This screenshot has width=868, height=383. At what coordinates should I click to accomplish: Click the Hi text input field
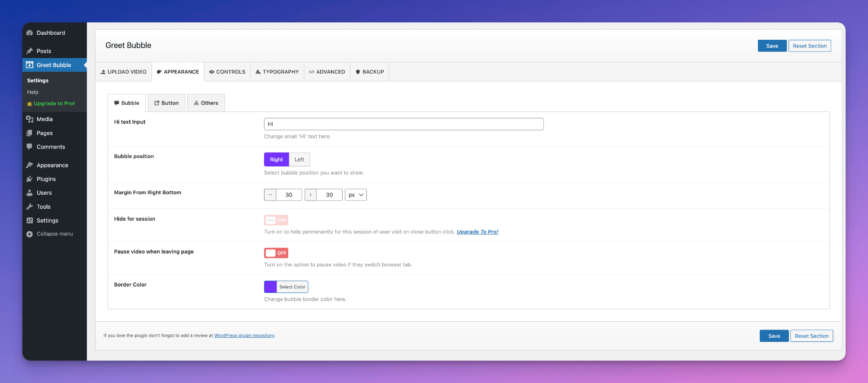[404, 124]
